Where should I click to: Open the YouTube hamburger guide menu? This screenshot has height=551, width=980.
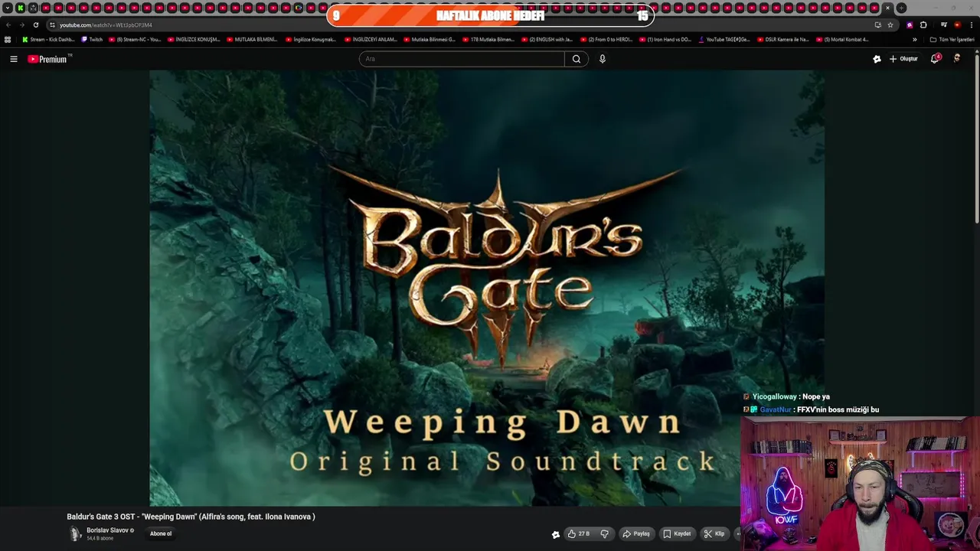[x=13, y=59]
